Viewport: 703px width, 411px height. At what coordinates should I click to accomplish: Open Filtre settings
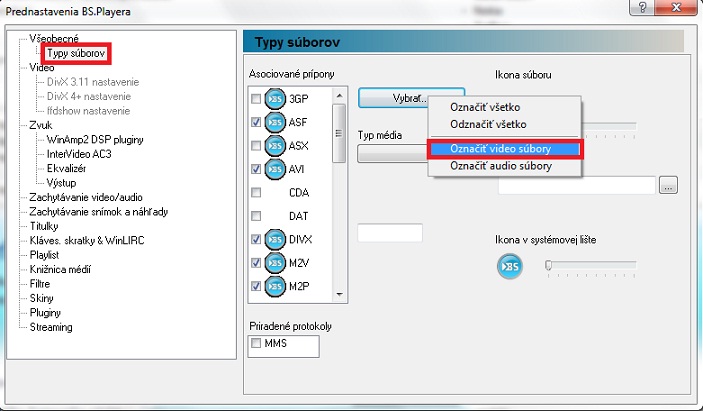(x=40, y=284)
